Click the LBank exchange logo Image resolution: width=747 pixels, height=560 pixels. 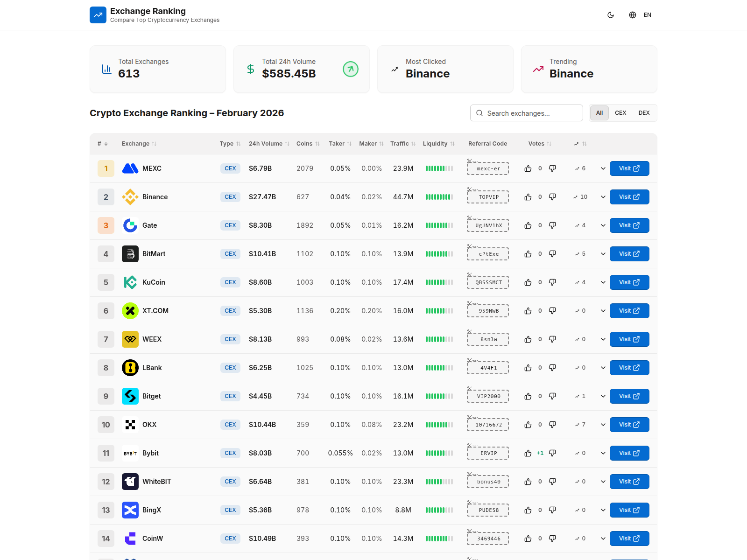click(x=130, y=368)
